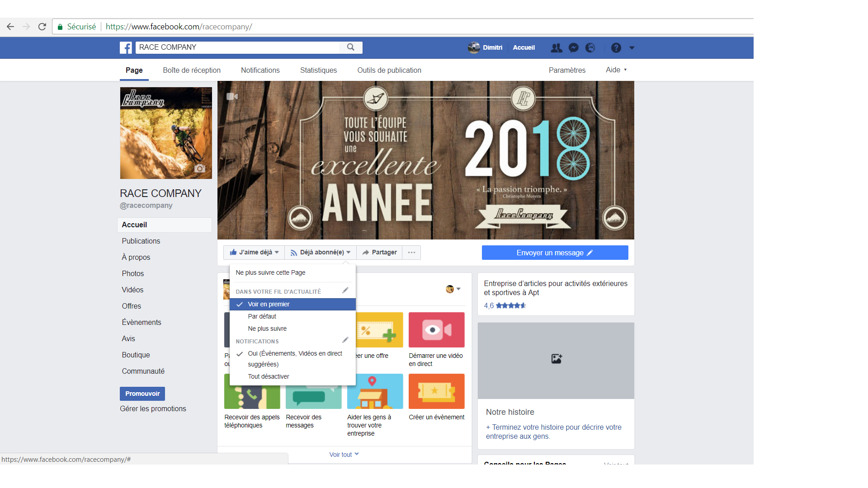
Task: Open the notifications globe icon
Action: coord(590,47)
